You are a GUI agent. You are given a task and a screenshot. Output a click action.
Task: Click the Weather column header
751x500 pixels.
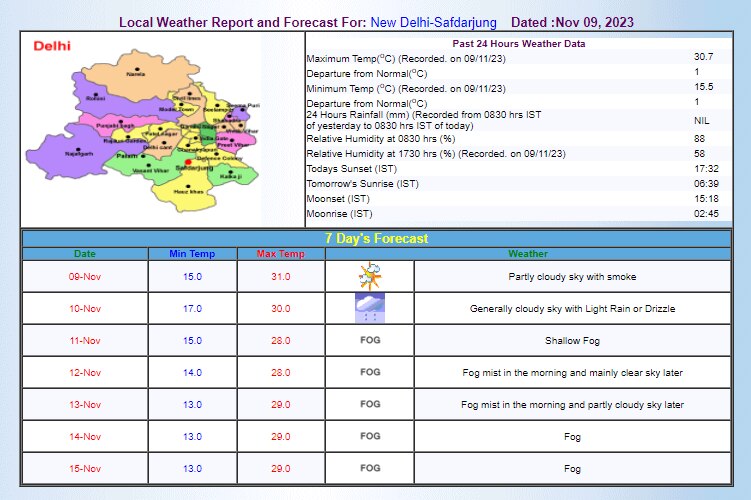point(528,254)
